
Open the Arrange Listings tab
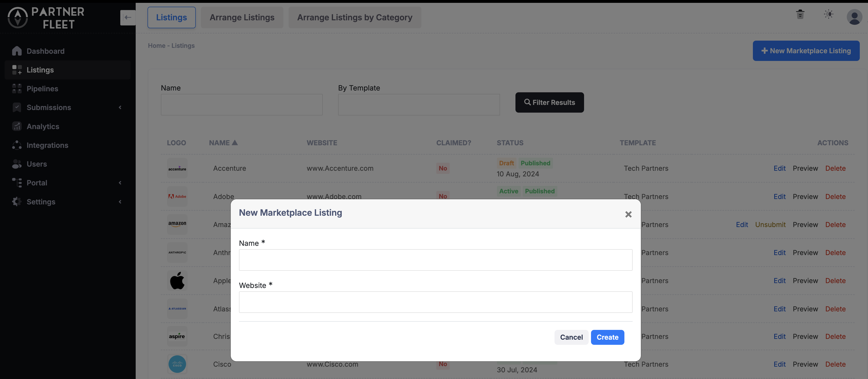point(242,17)
